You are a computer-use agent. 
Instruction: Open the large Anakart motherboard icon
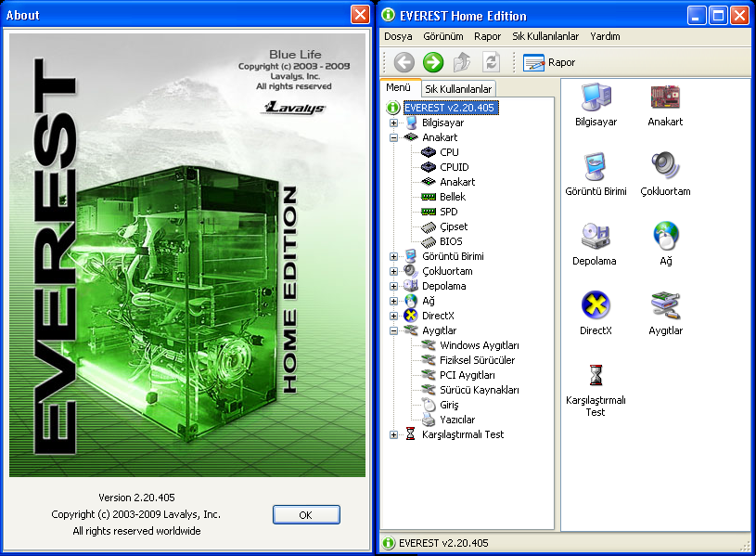(x=665, y=105)
